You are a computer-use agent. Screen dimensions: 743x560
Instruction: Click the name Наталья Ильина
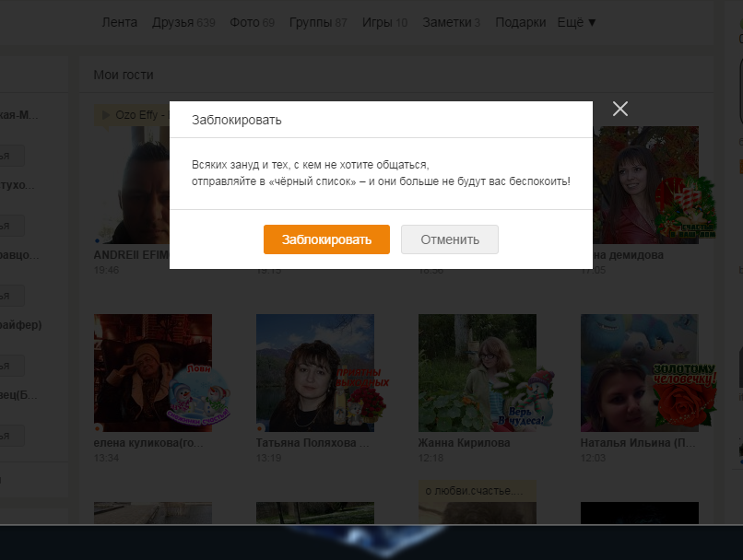tap(638, 443)
